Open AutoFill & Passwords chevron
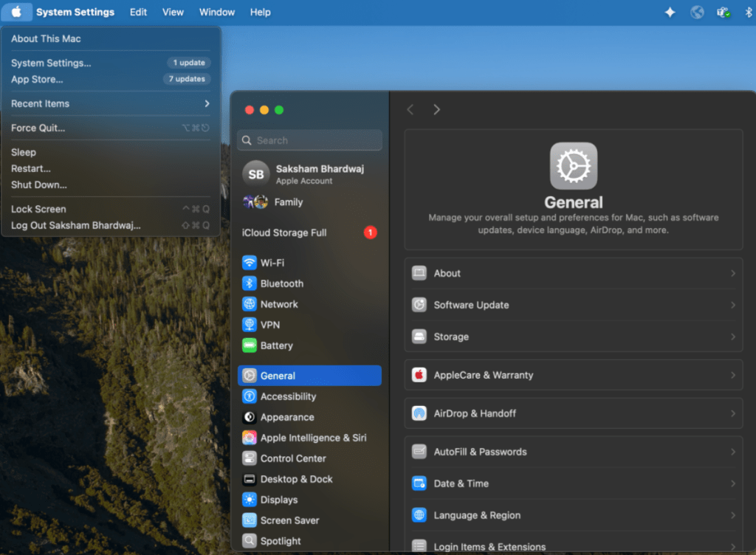The image size is (756, 555). pyautogui.click(x=733, y=452)
